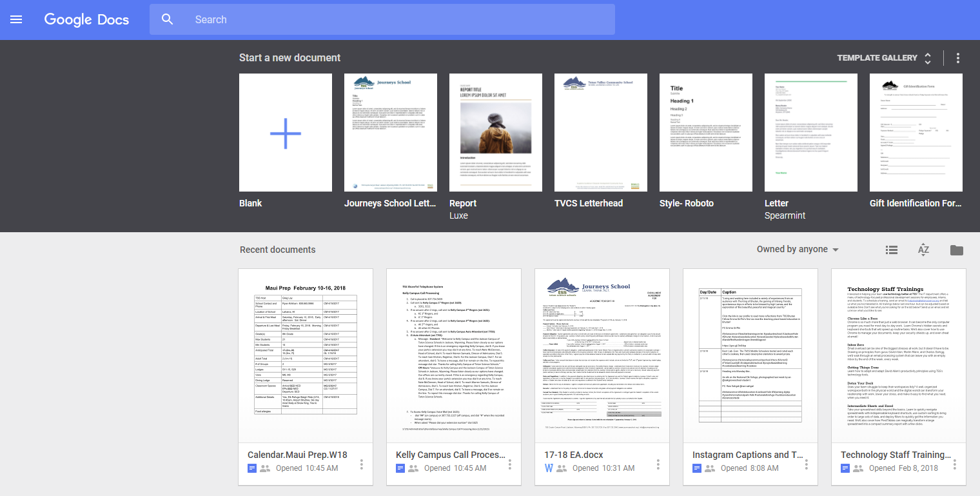Switch to list view for recent documents
Screen dimensions: 980x496
pos(891,250)
